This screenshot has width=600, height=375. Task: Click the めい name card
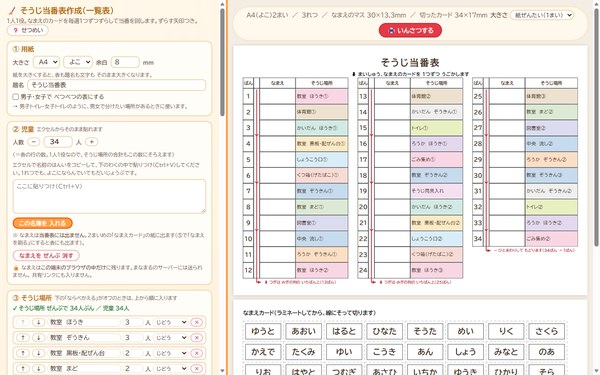465,331
